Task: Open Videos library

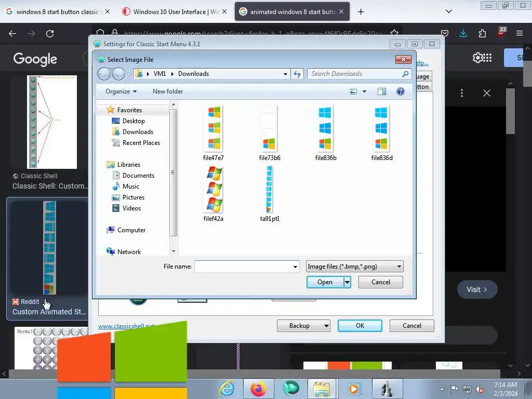Action: [131, 208]
